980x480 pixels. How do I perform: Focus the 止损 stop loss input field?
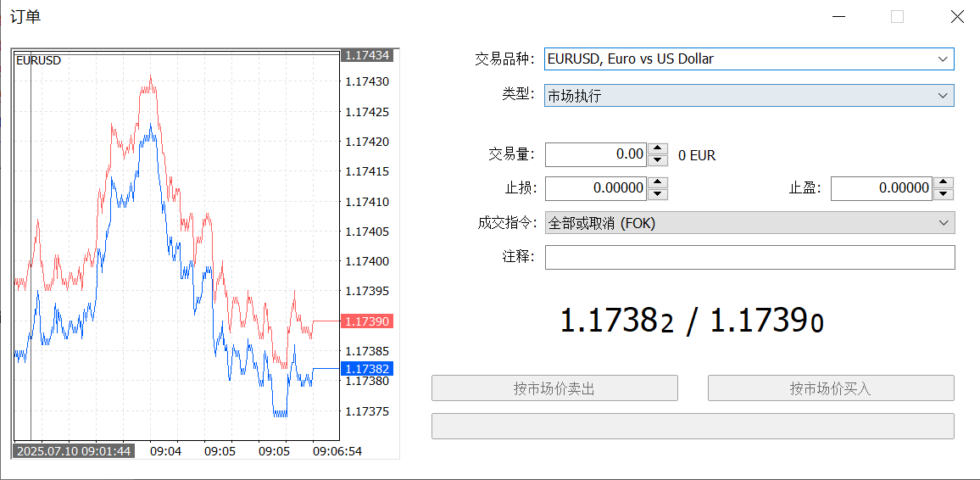tap(596, 188)
